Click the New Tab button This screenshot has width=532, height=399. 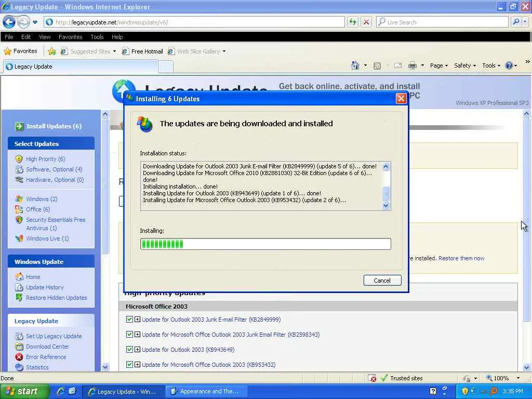pos(166,66)
